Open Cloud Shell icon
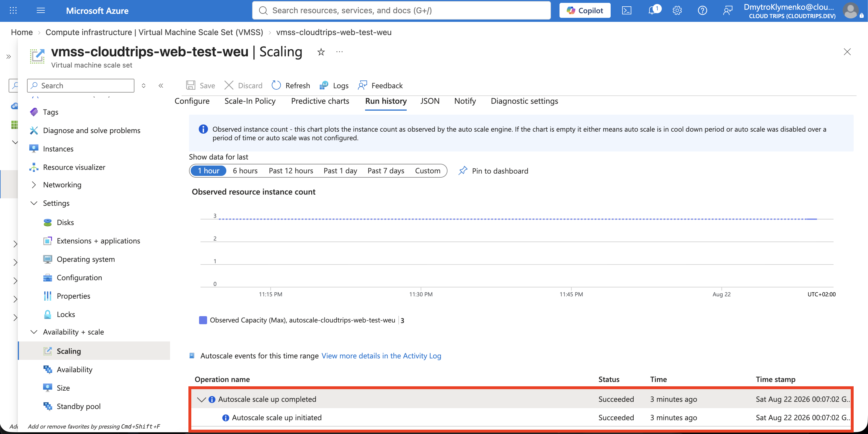This screenshot has height=434, width=868. coord(626,10)
